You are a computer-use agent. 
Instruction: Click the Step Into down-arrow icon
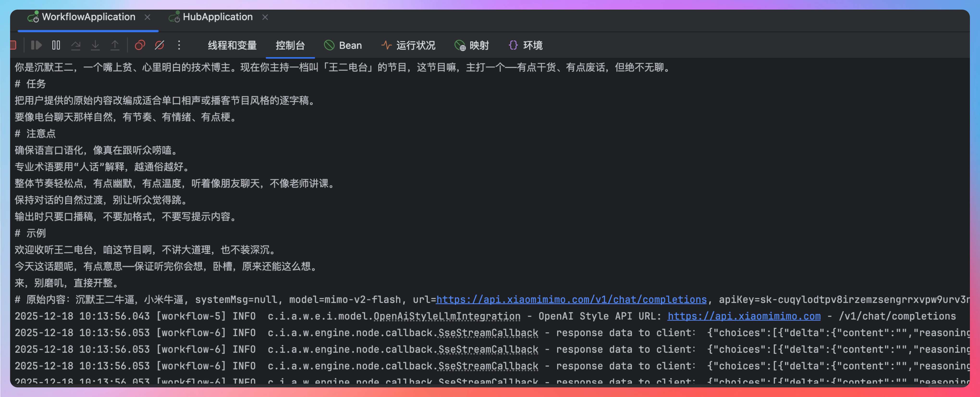click(x=95, y=45)
